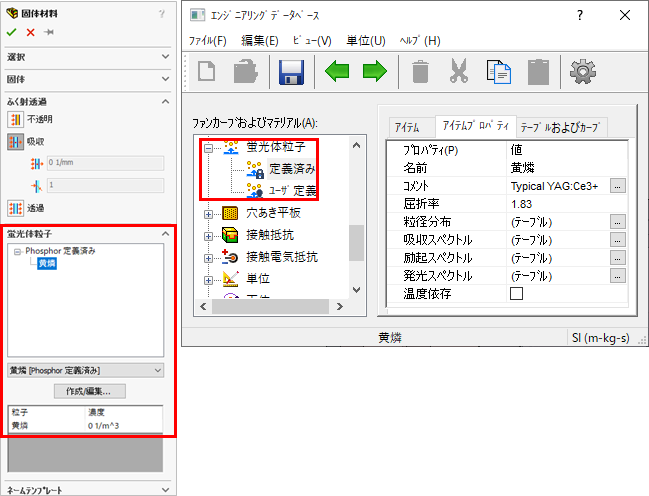The image size is (649, 496).
Task: Click the 吸収スペクトル ellipsis button
Action: click(x=618, y=240)
